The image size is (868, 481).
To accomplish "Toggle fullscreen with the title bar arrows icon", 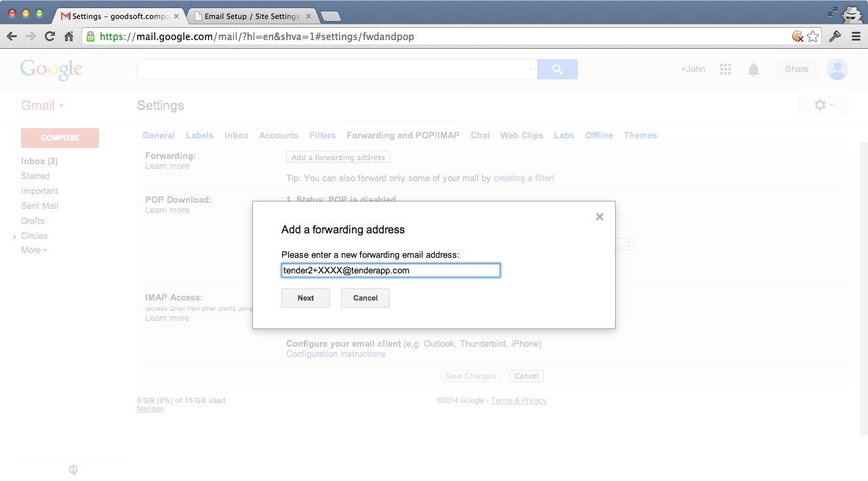I will point(833,12).
